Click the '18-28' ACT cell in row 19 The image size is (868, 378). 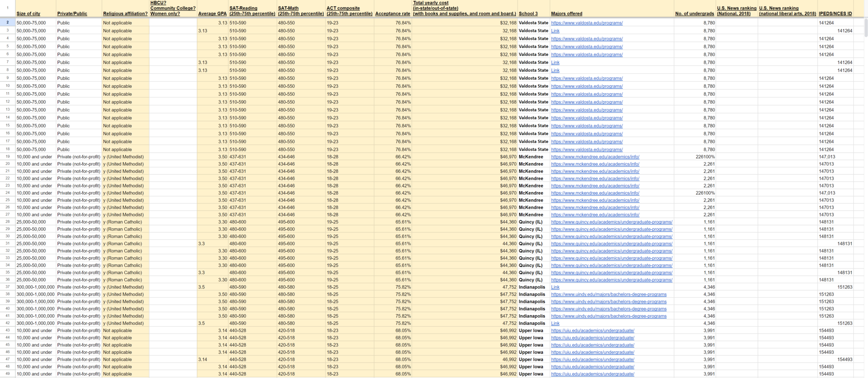(349, 157)
